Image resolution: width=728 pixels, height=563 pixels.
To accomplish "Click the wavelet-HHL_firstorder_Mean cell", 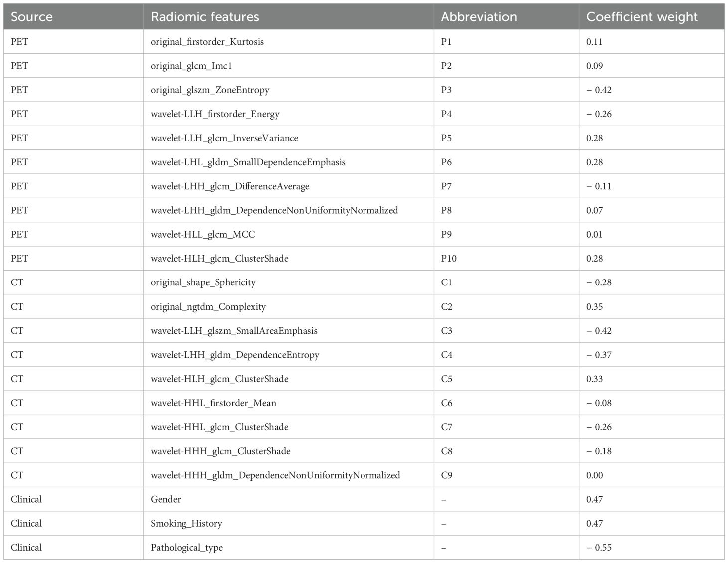I will coord(213,403).
